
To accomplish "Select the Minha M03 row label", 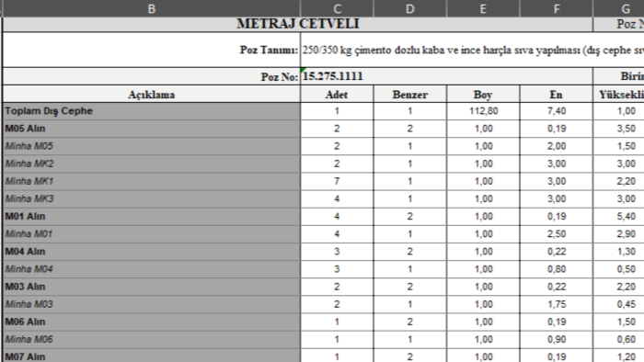I will [x=152, y=304].
